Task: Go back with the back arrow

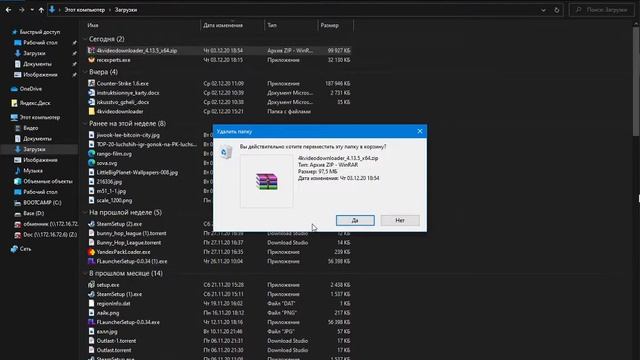Action: (x=9, y=10)
